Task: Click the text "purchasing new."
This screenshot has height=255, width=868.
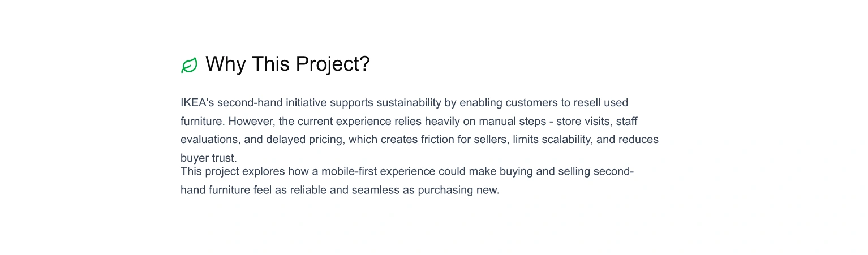Action: [459, 190]
